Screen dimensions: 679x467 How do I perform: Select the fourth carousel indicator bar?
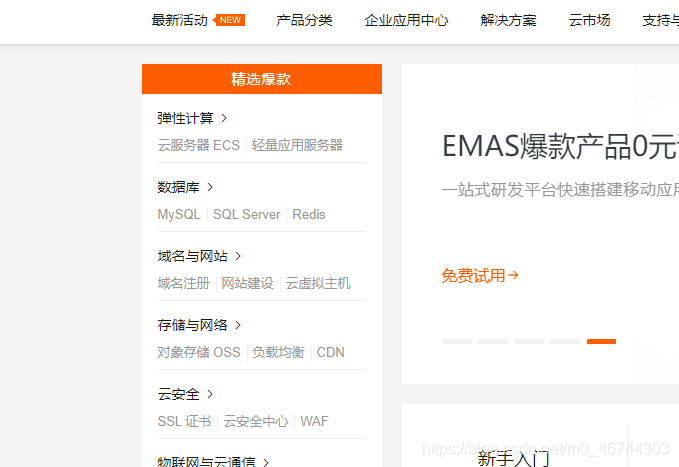pyautogui.click(x=565, y=341)
